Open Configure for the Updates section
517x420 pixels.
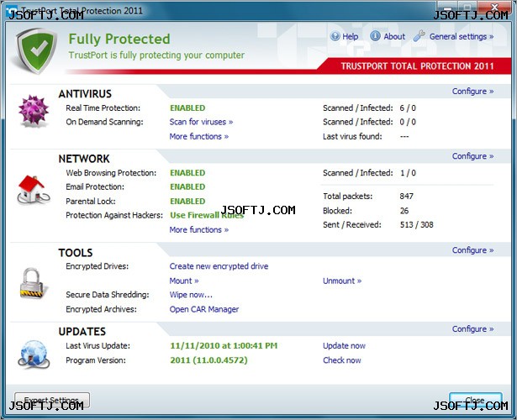tap(472, 329)
